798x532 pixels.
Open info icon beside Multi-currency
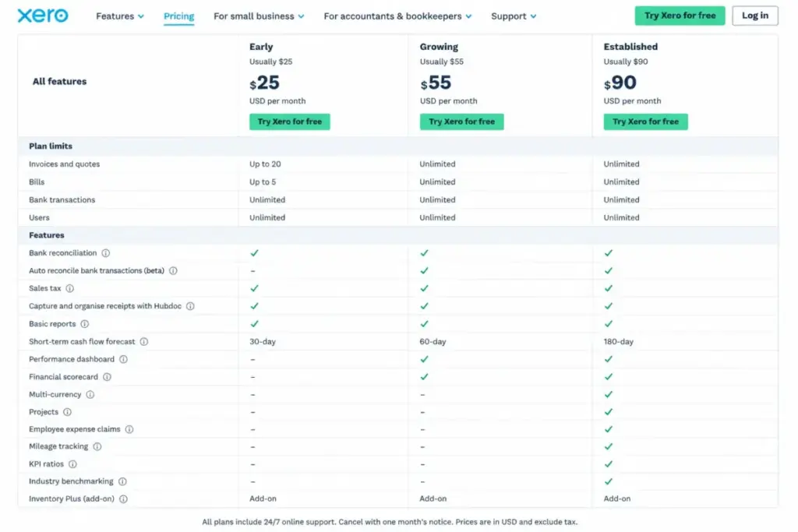pyautogui.click(x=90, y=395)
